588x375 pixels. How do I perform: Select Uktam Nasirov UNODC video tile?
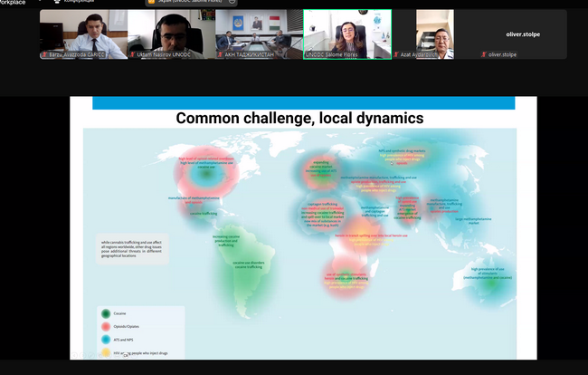tap(171, 34)
